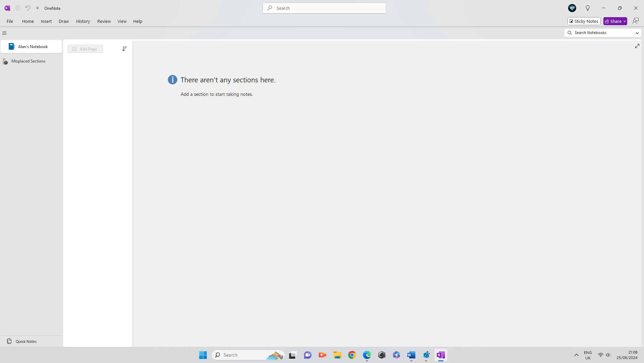Open File Explorer from the taskbar
The width and height of the screenshot is (644, 363).
[x=337, y=355]
